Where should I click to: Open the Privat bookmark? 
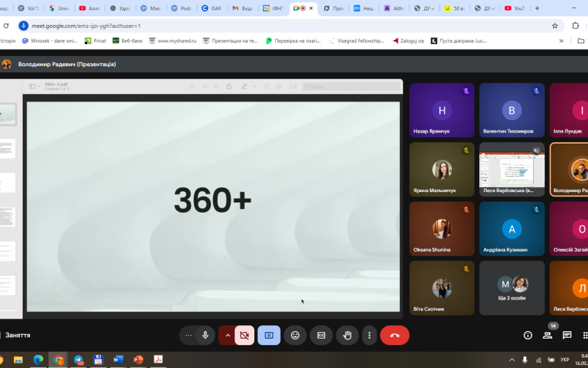(96, 41)
